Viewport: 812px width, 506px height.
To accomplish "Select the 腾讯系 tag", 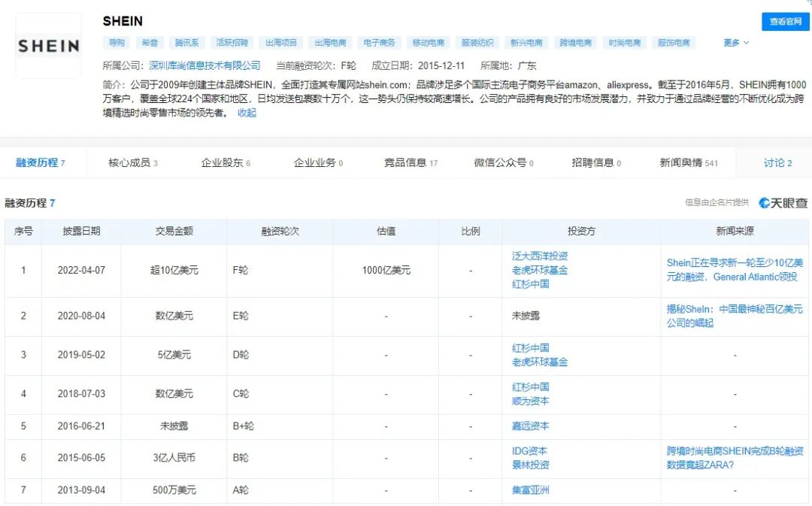I will (x=186, y=42).
